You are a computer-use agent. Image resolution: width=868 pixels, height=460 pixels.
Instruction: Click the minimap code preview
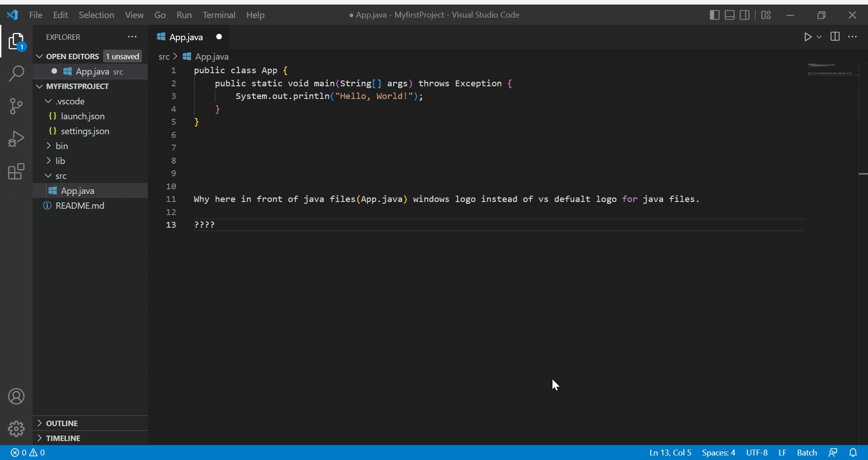(x=832, y=70)
